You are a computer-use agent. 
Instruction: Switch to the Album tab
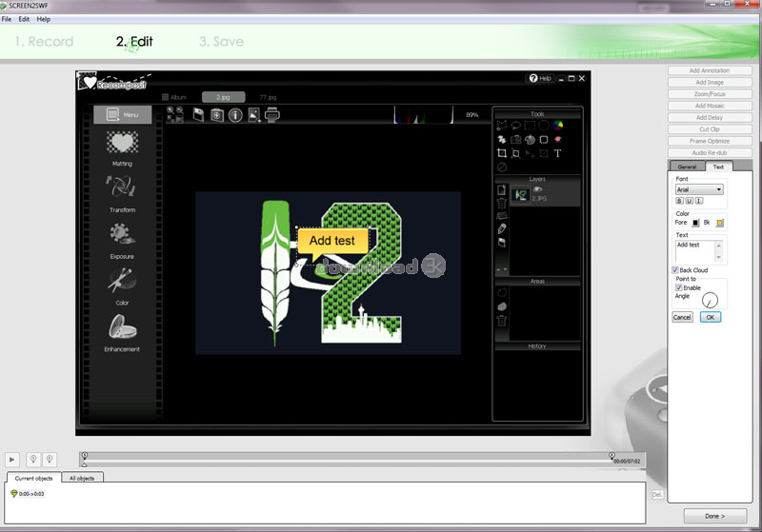coord(174,97)
